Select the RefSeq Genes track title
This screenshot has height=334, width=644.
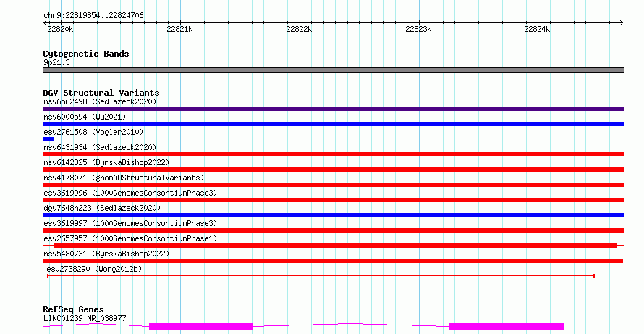(x=73, y=309)
